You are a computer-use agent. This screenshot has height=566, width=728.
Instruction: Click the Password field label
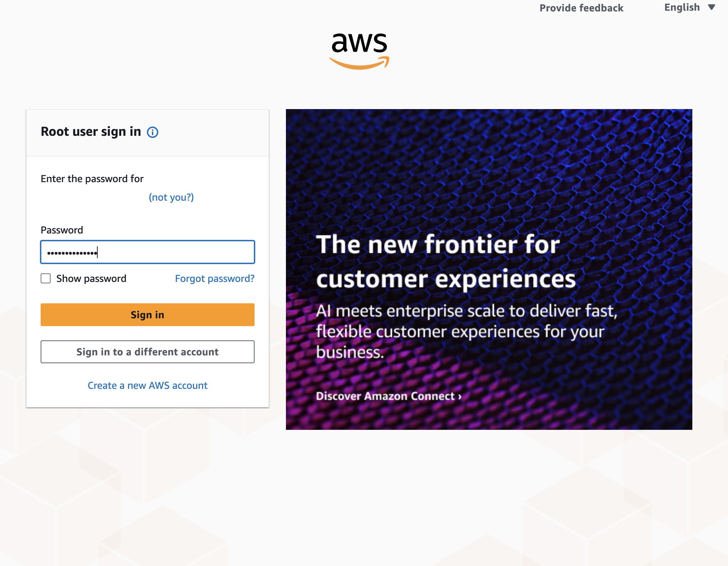click(62, 230)
